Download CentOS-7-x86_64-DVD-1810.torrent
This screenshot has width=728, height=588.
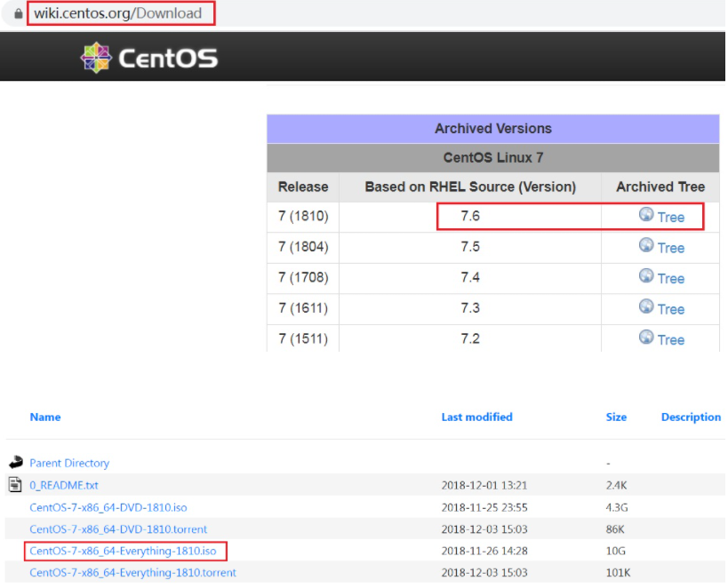(x=118, y=529)
